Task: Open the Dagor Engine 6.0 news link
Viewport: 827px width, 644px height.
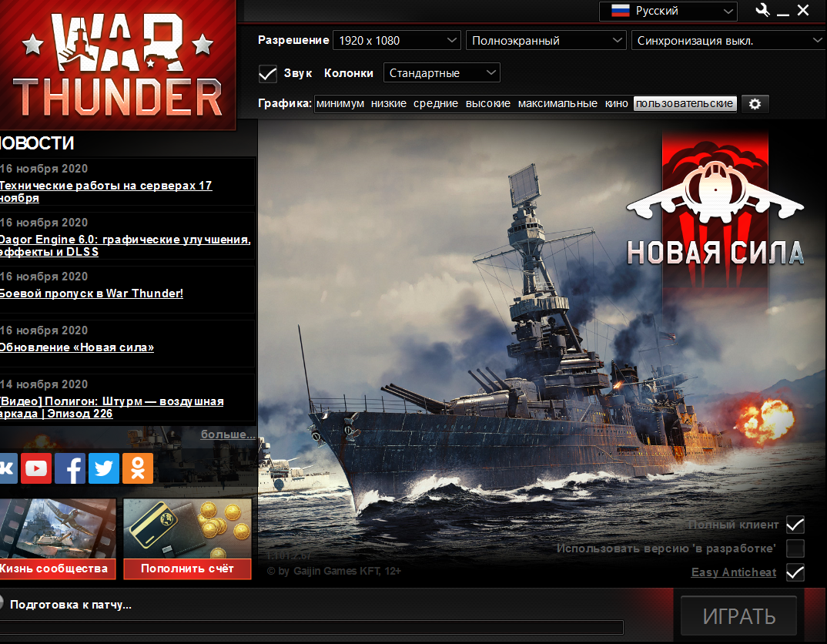Action: coord(125,246)
